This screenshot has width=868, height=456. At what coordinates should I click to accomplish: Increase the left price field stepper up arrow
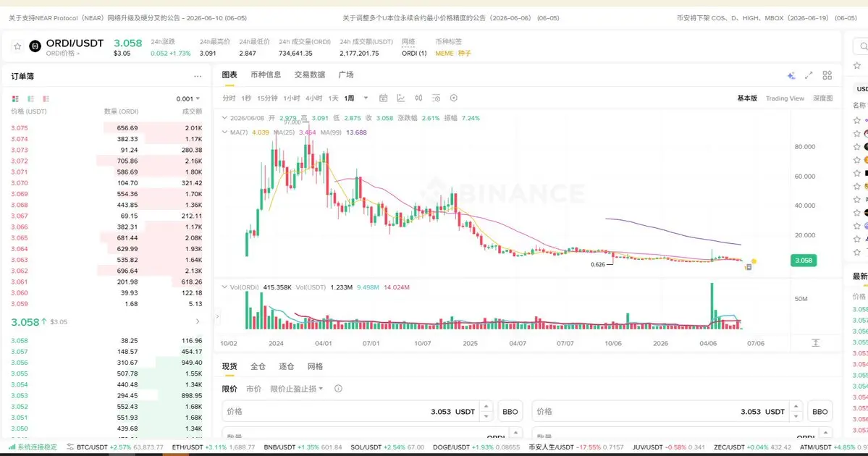pyautogui.click(x=486, y=406)
